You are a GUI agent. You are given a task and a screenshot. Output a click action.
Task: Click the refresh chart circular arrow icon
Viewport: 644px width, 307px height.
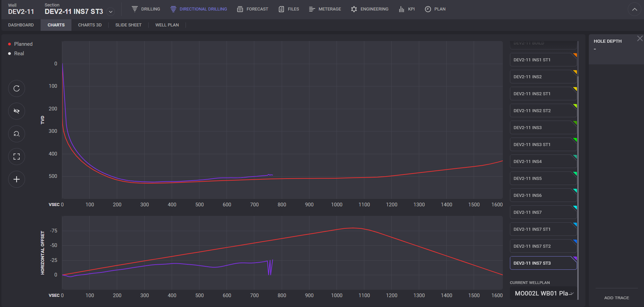point(17,89)
